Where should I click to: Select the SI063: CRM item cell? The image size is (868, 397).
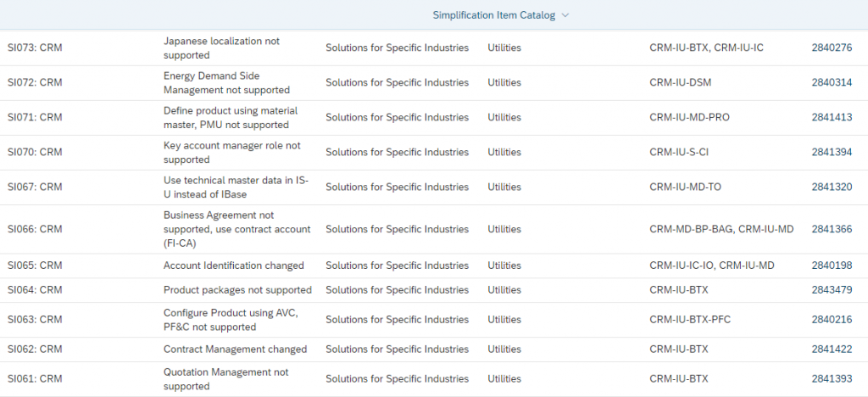[35, 320]
